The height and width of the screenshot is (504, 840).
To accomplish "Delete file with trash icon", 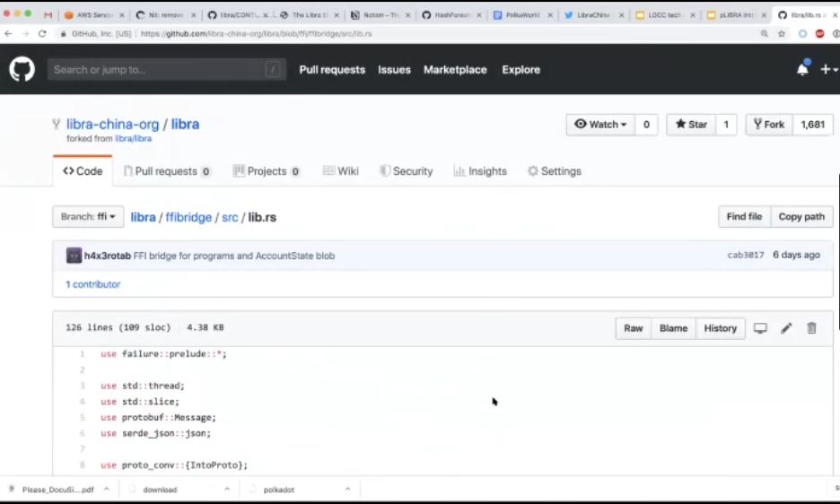I will [x=811, y=328].
